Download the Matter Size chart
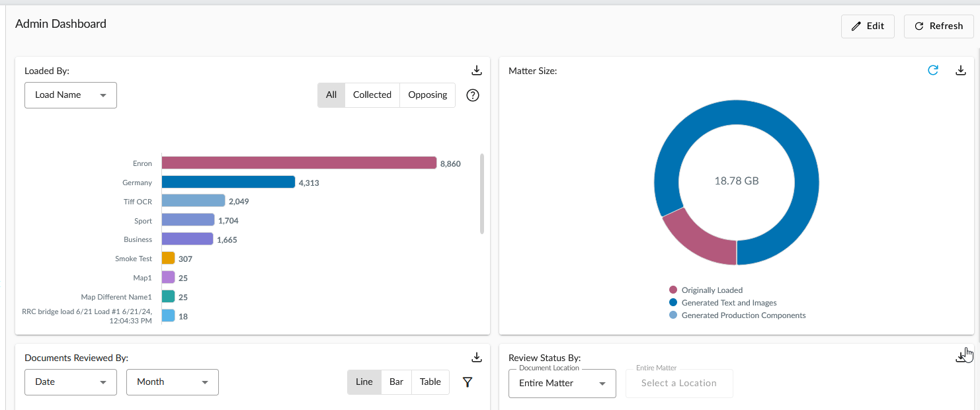This screenshot has height=410, width=980. 961,69
